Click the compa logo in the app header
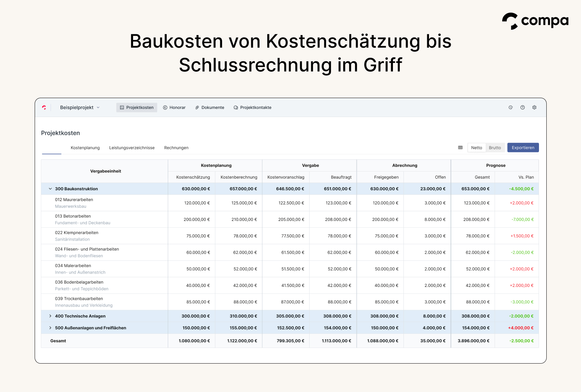The height and width of the screenshot is (392, 581). pos(44,108)
